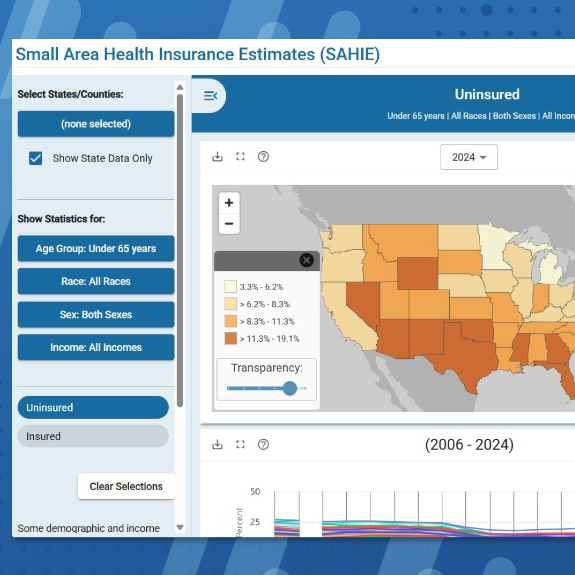The image size is (575, 575).
Task: Close the map legend panel
Action: point(306,260)
